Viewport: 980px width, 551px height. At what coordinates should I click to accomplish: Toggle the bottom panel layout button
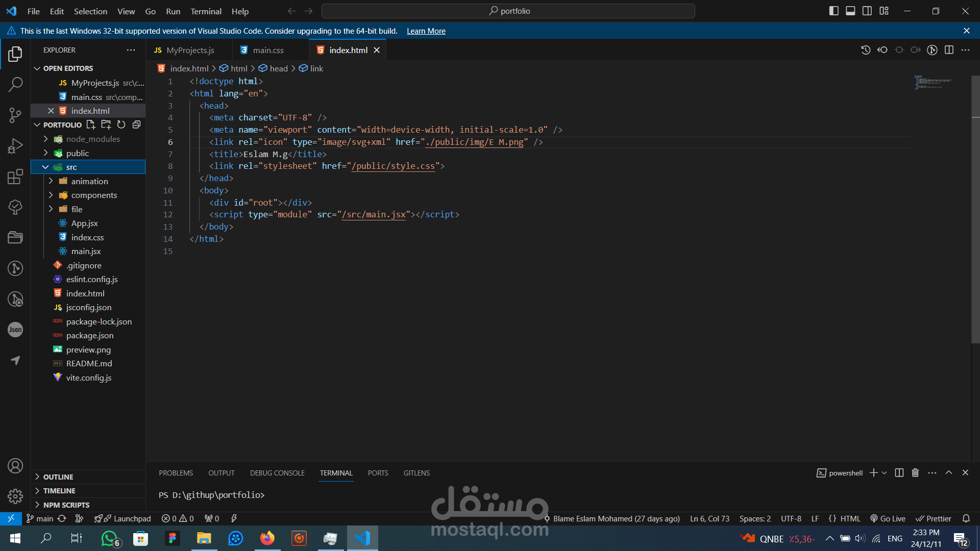850,11
